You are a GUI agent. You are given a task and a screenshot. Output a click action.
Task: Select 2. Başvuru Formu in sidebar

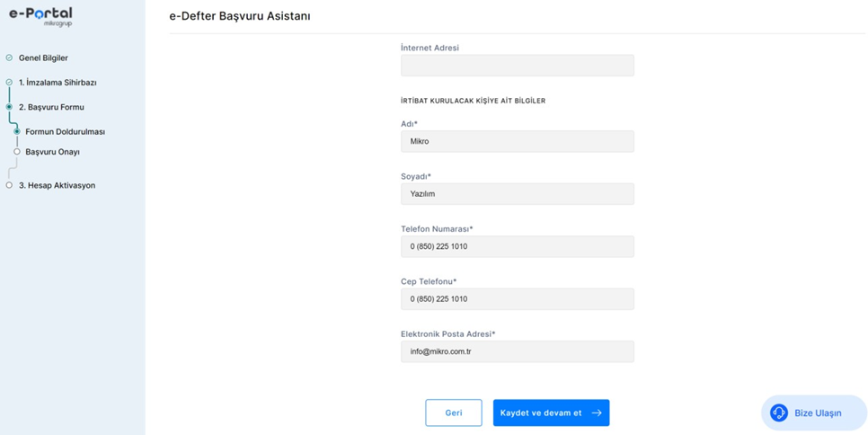pyautogui.click(x=51, y=107)
